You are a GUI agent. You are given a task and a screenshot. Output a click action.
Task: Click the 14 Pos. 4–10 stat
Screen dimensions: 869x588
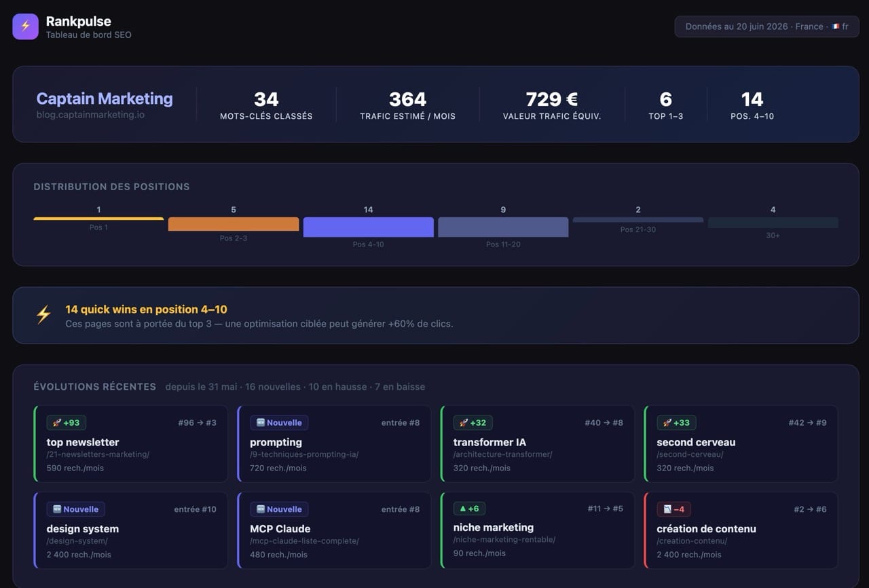coord(752,105)
